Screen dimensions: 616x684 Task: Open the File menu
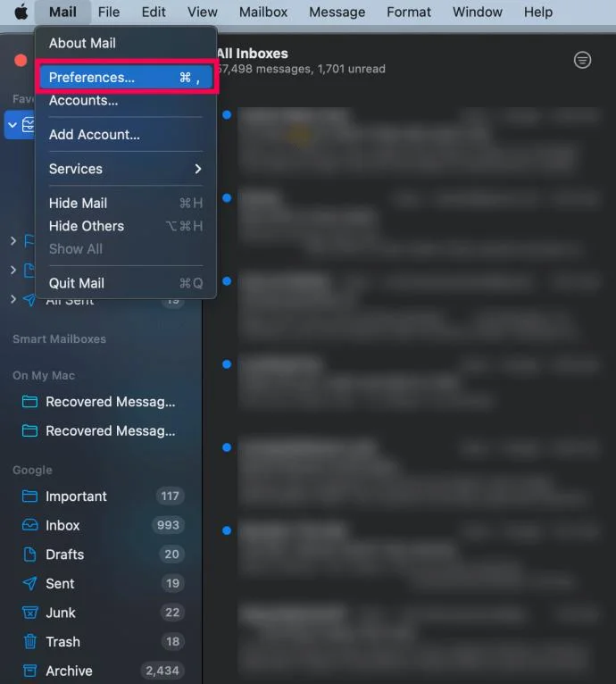pyautogui.click(x=109, y=12)
